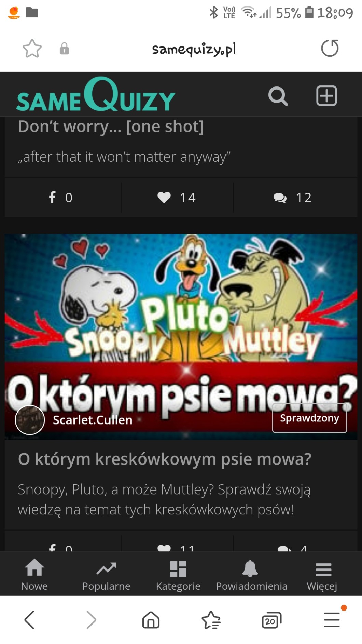
Task: Tap the add new quiz plus icon
Action: tap(326, 96)
